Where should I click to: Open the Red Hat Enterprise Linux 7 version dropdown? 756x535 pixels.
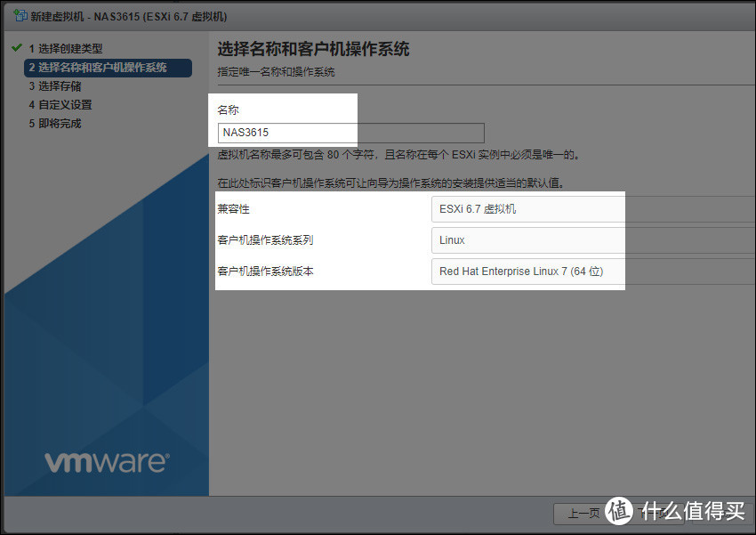[x=592, y=272]
